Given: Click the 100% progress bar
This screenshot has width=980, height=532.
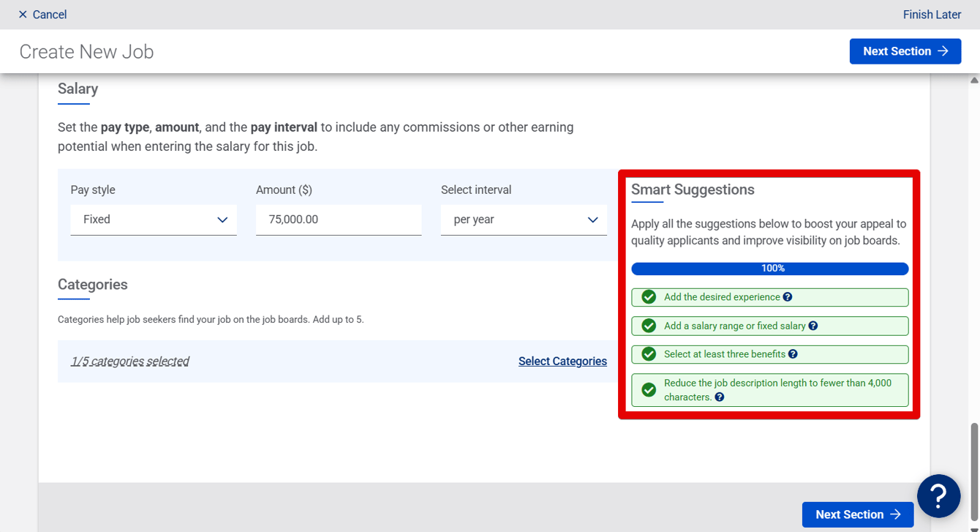Looking at the screenshot, I should pos(770,269).
